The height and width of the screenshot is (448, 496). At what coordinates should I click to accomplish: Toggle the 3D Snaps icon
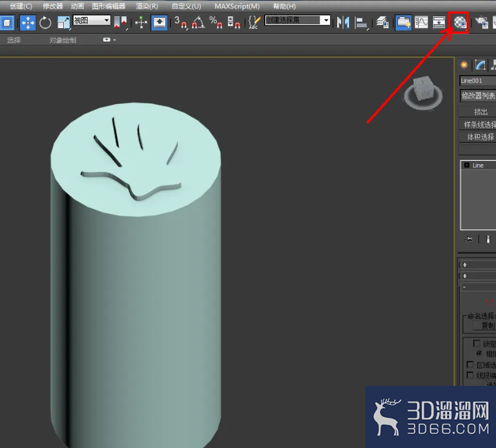point(181,22)
